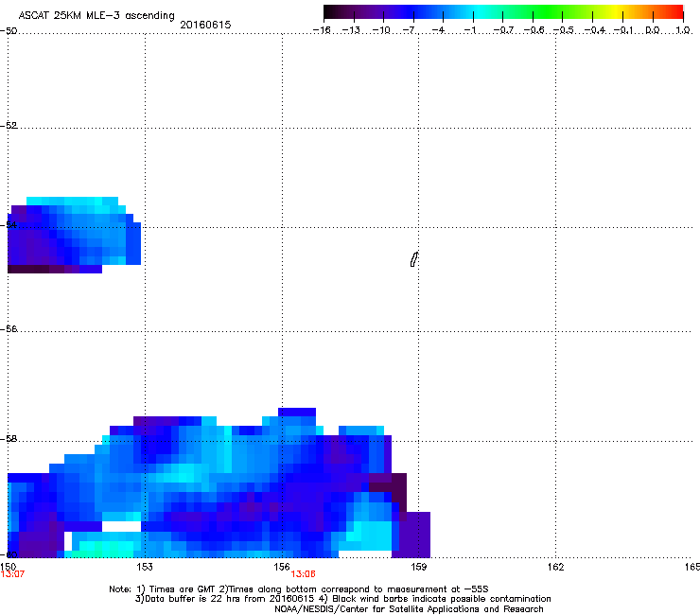Click the latitude label -54
Screen dimensions: 700x615
pyautogui.click(x=9, y=224)
